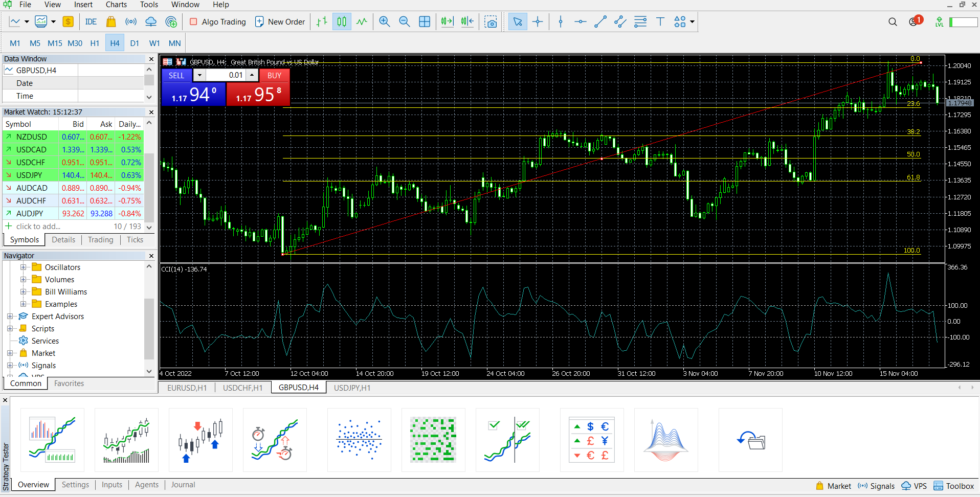The height and width of the screenshot is (497, 980).
Task: Select the USDCAD row in Market Watch
Action: [x=73, y=150]
